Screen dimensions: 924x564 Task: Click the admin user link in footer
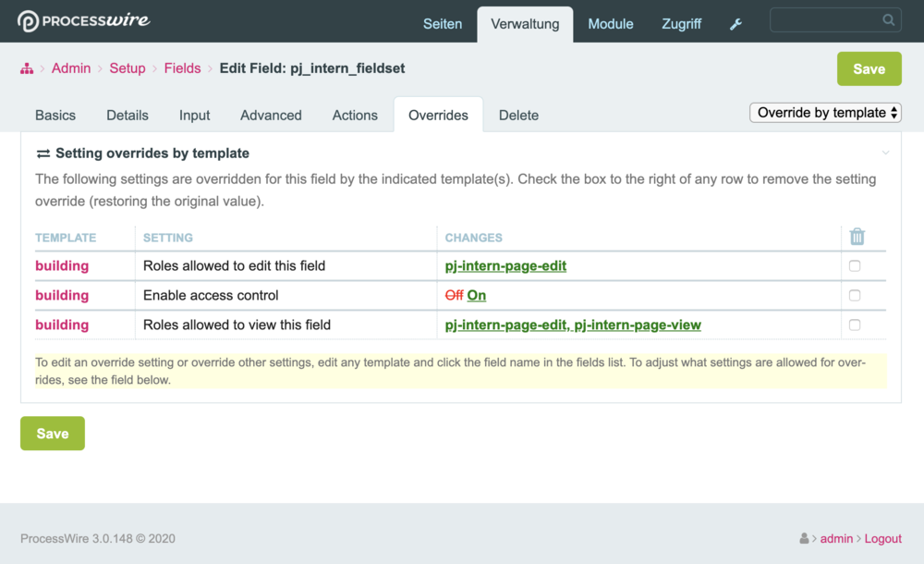(836, 539)
